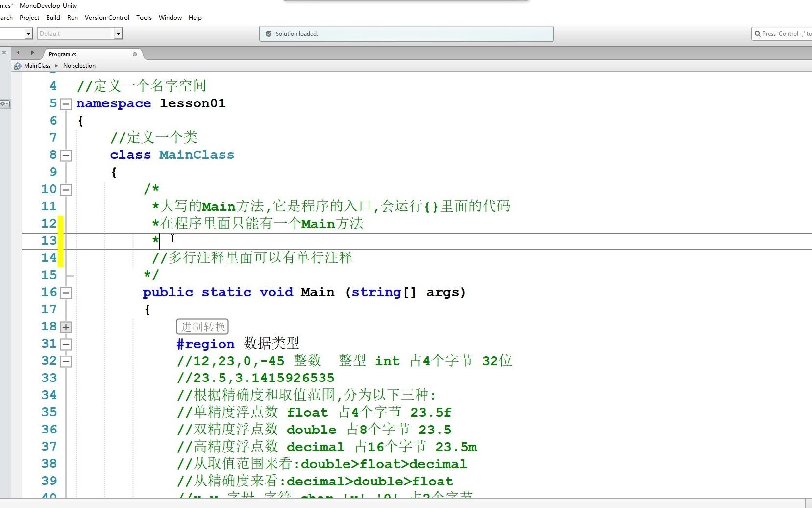Click 'class' keyword on line 8
The image size is (812, 508).
(130, 155)
